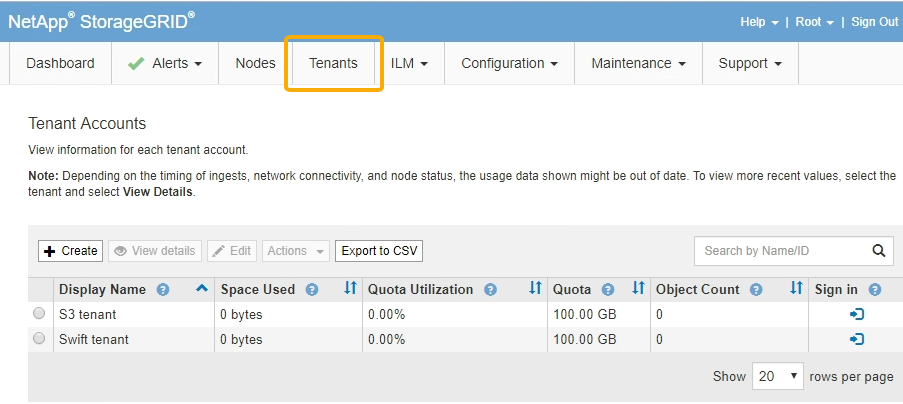Image resolution: width=903 pixels, height=404 pixels.
Task: Click the search magnifier icon
Action: click(879, 250)
